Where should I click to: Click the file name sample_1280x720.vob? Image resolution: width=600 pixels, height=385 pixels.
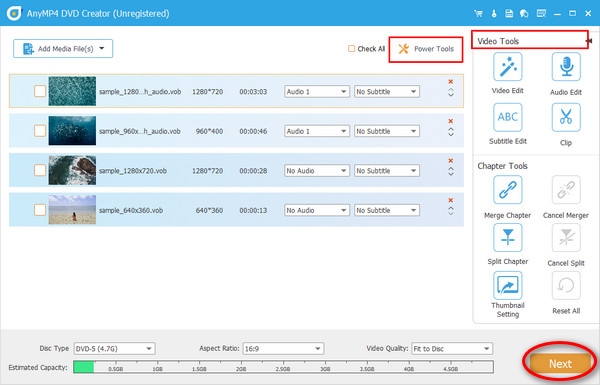coord(133,171)
